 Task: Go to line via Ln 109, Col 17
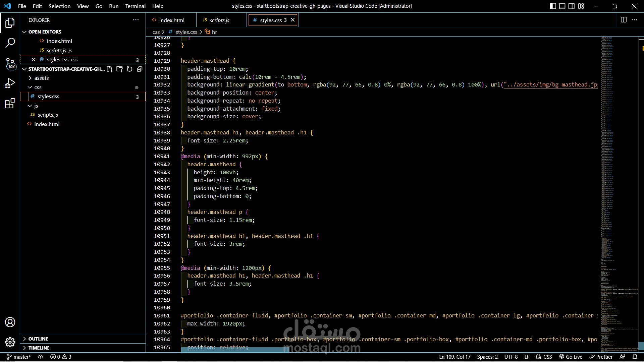(455, 357)
